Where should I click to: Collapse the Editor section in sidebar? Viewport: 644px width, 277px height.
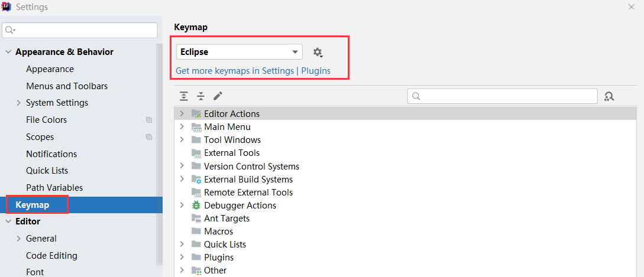[8, 221]
